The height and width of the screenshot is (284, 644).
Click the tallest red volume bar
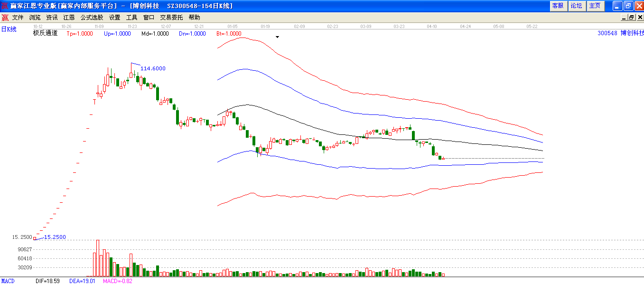point(98,258)
